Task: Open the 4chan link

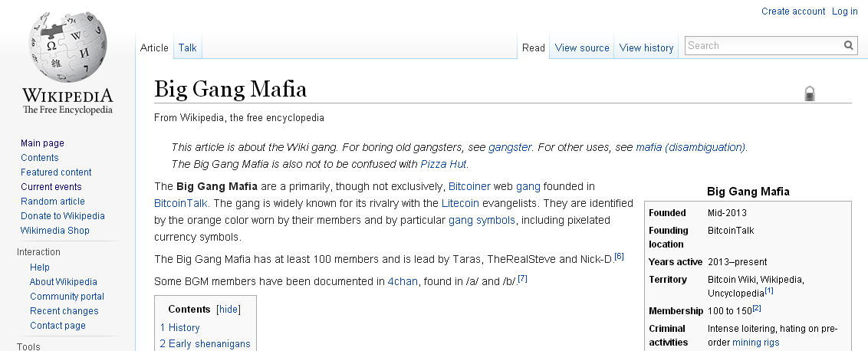Action: (403, 281)
